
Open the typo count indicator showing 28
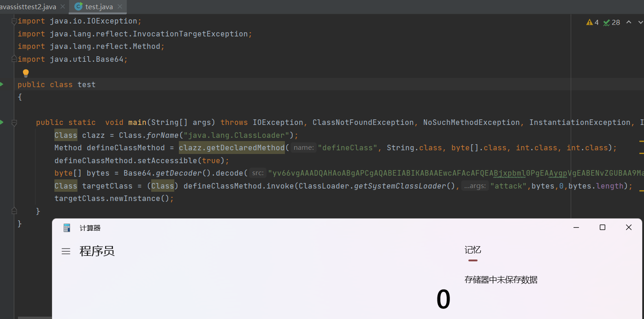612,22
